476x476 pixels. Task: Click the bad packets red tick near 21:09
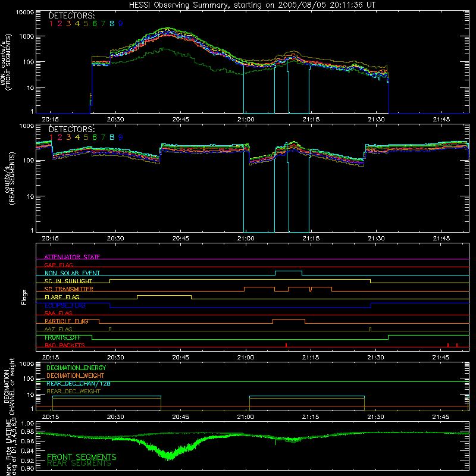286,345
